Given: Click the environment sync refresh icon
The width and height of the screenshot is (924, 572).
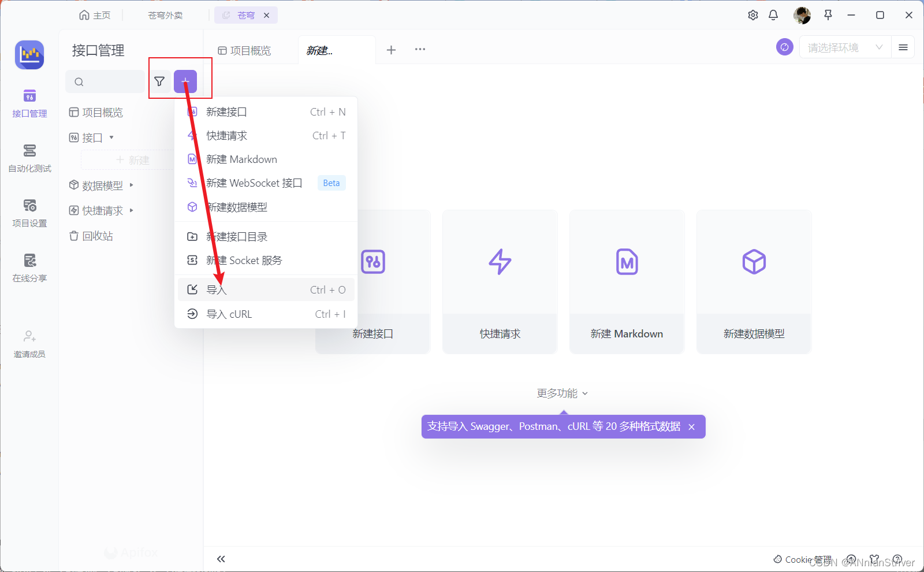Looking at the screenshot, I should (784, 47).
